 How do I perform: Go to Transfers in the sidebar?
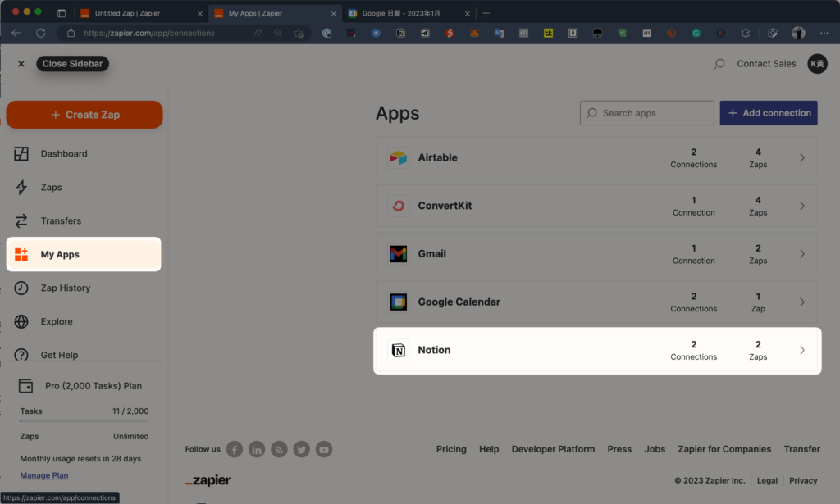pyautogui.click(x=61, y=221)
